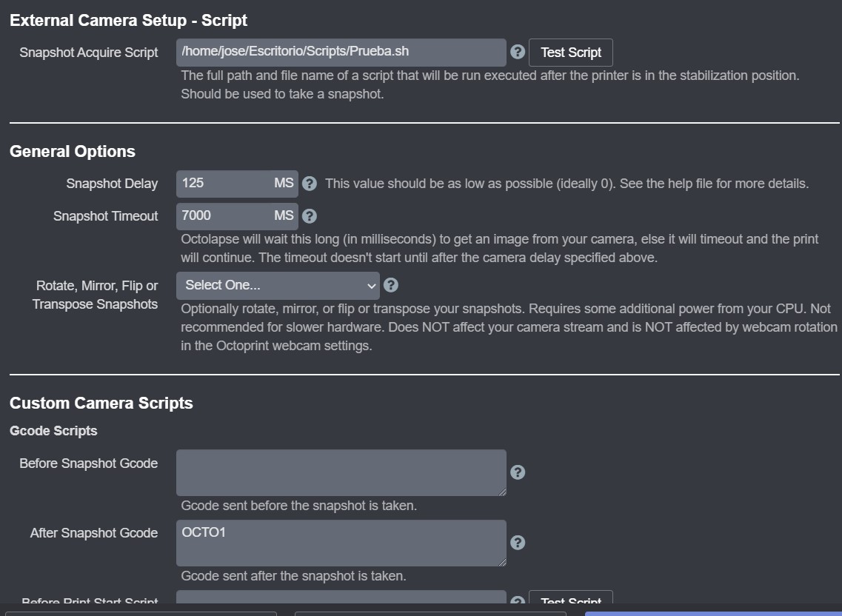
Task: Open help for Before Print Start Script
Action: (x=517, y=598)
